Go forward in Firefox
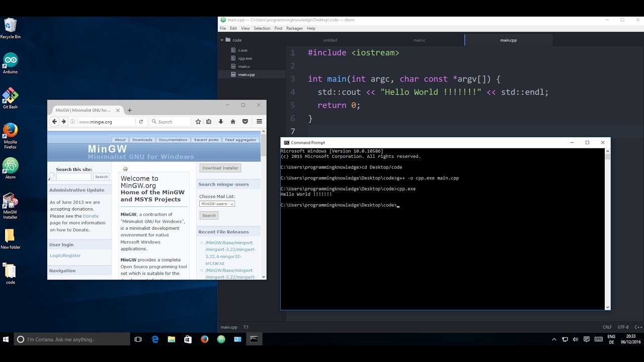Viewport: 644px width, 362px height. (x=63, y=122)
